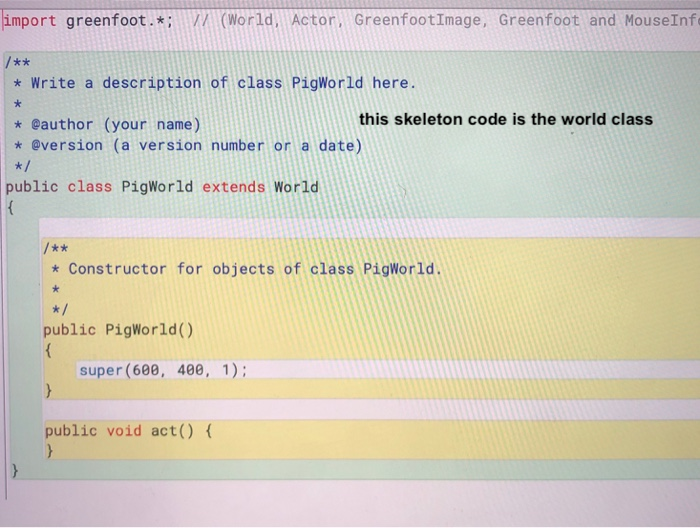Click the closing brace of the PigWorld constructor
The height and width of the screenshot is (528, 700).
(49, 391)
